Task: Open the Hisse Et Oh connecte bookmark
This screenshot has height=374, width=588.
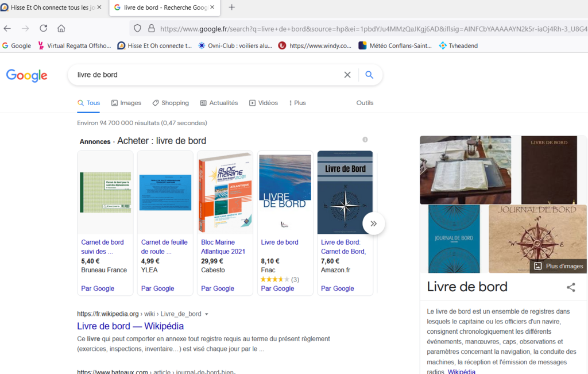Action: pyautogui.click(x=154, y=46)
